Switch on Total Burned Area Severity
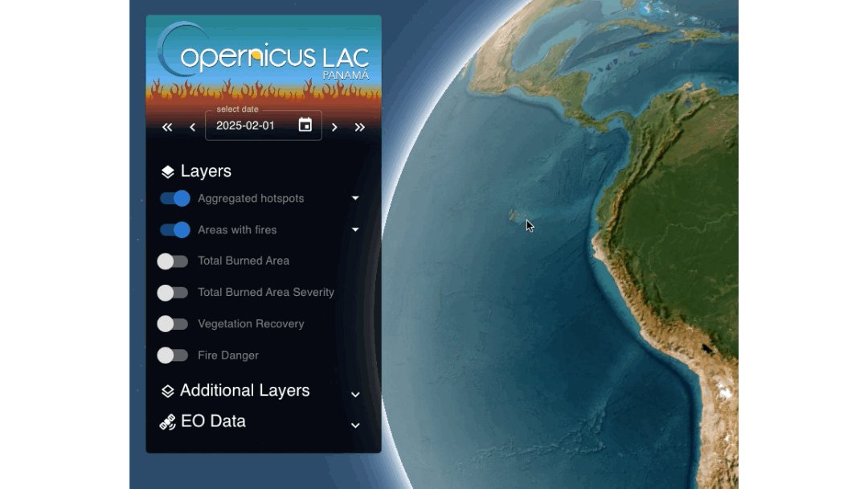 click(173, 293)
